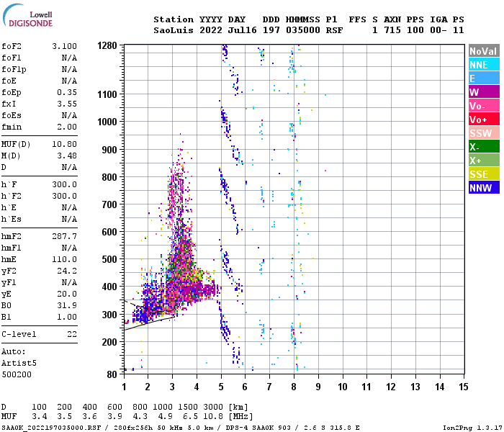Click the hmE value 110.0
Viewport: 504px width, 432px height.
click(x=65, y=259)
